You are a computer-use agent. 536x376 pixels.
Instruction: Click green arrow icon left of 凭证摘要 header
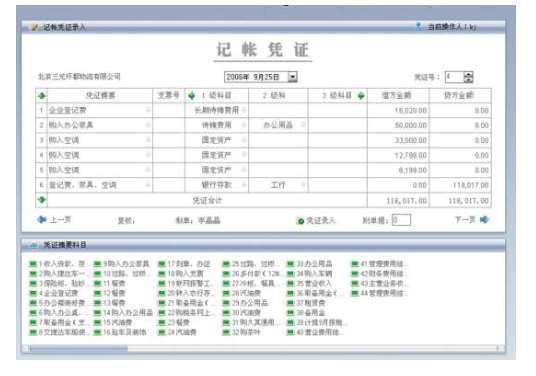tap(42, 95)
